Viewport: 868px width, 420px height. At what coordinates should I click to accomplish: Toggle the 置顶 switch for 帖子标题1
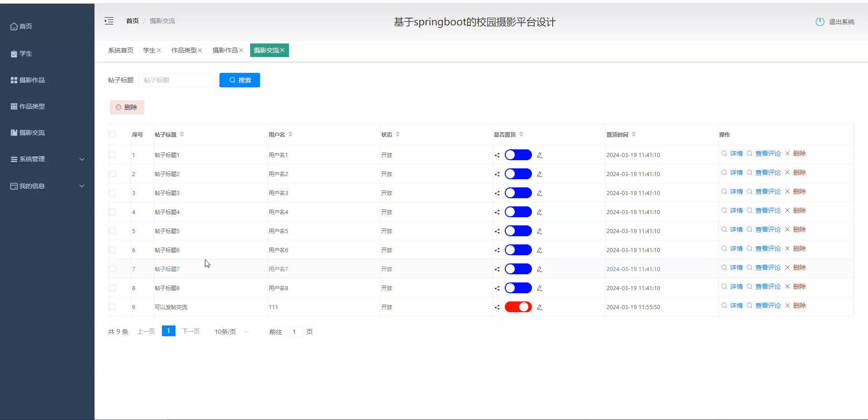518,155
